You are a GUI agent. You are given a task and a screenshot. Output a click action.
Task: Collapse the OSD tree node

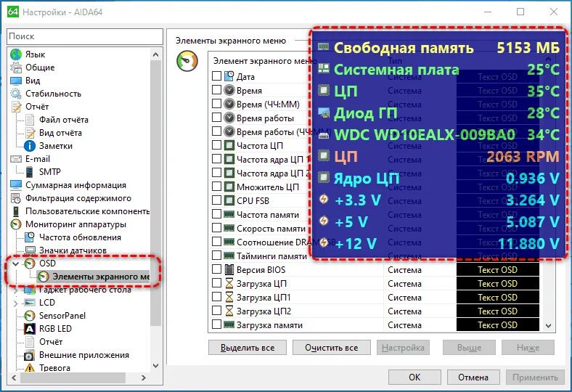(x=16, y=264)
